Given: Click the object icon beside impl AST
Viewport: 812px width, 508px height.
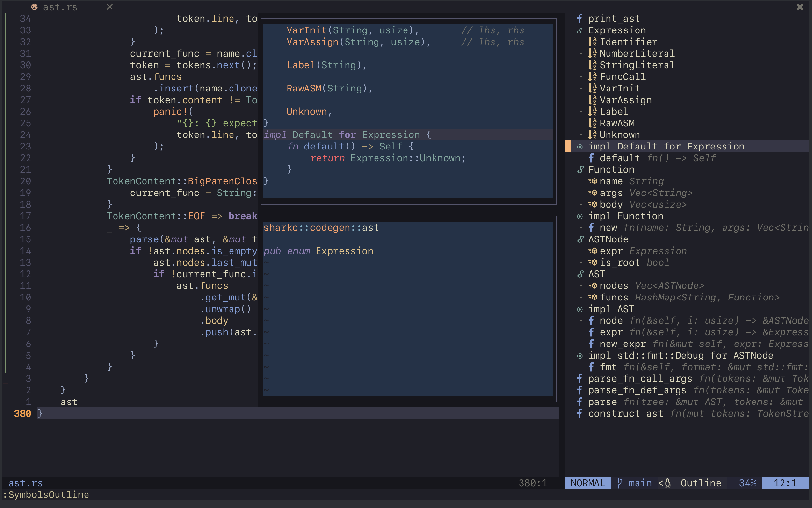Looking at the screenshot, I should (x=580, y=309).
